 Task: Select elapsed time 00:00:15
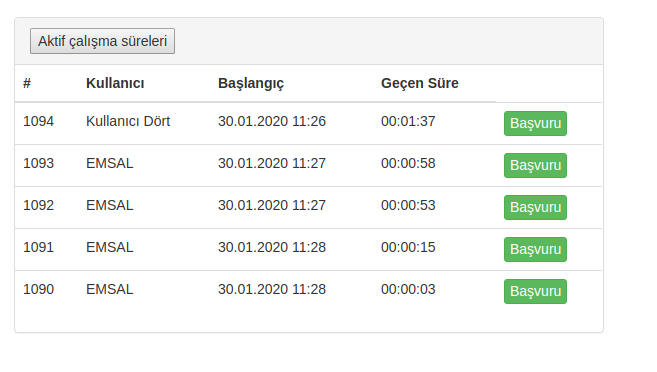point(408,247)
